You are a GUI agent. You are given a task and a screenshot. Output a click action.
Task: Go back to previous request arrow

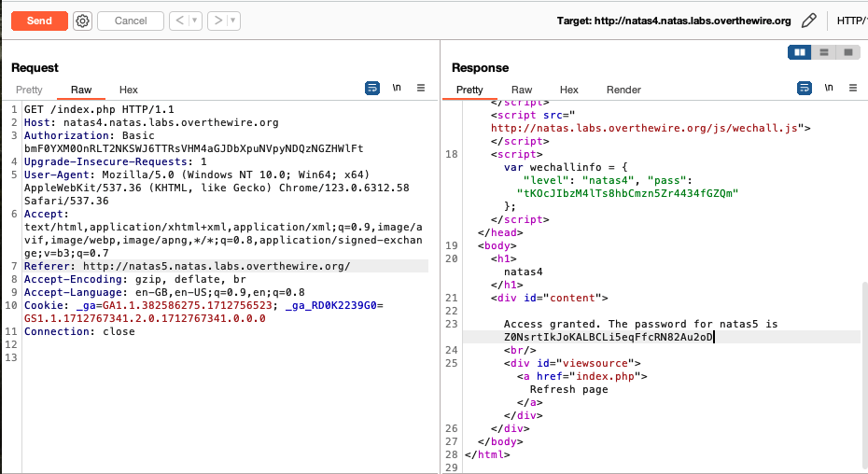pyautogui.click(x=179, y=21)
